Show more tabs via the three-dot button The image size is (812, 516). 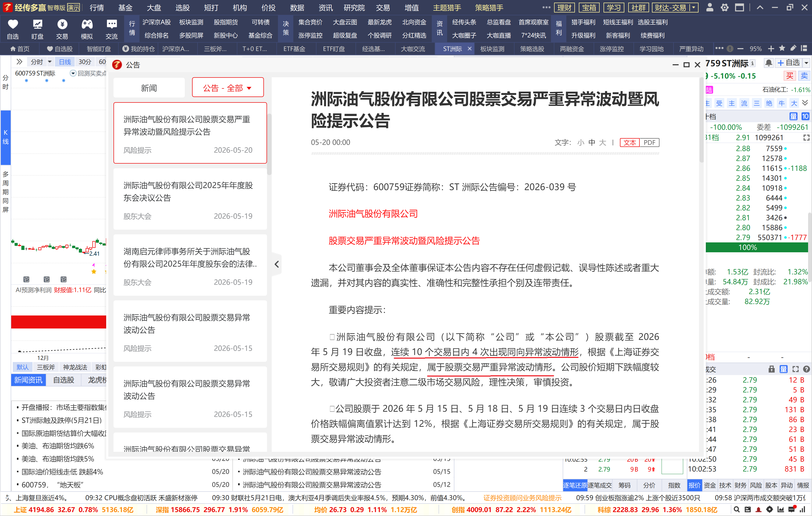tap(719, 49)
